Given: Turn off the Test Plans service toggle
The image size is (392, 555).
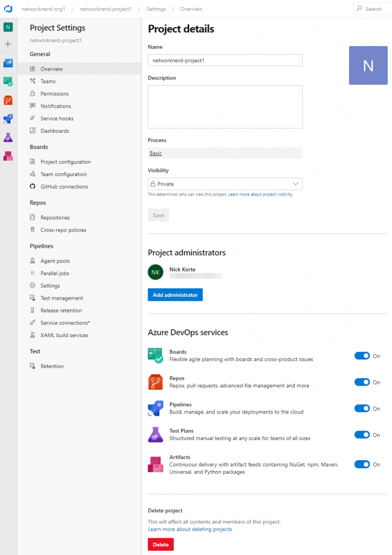Looking at the screenshot, I should coord(362,435).
